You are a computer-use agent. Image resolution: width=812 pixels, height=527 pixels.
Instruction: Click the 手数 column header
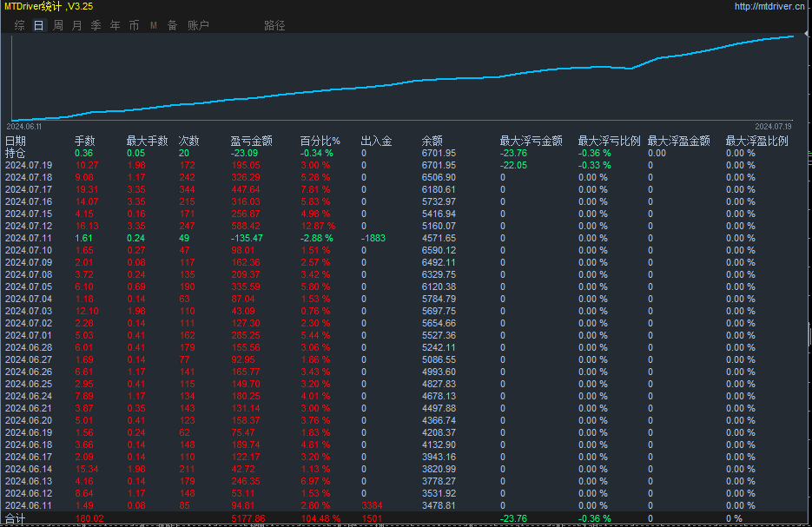click(85, 141)
